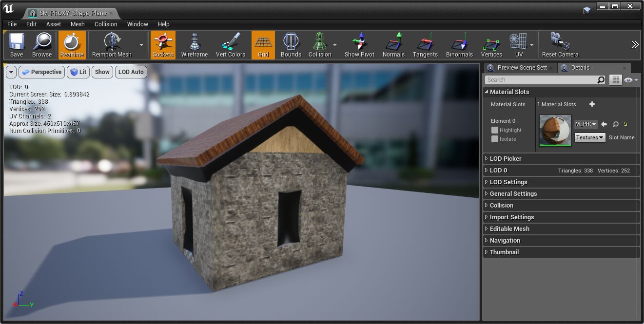Click the Reimport Mesh icon
This screenshot has width=644, height=324.
(112, 45)
